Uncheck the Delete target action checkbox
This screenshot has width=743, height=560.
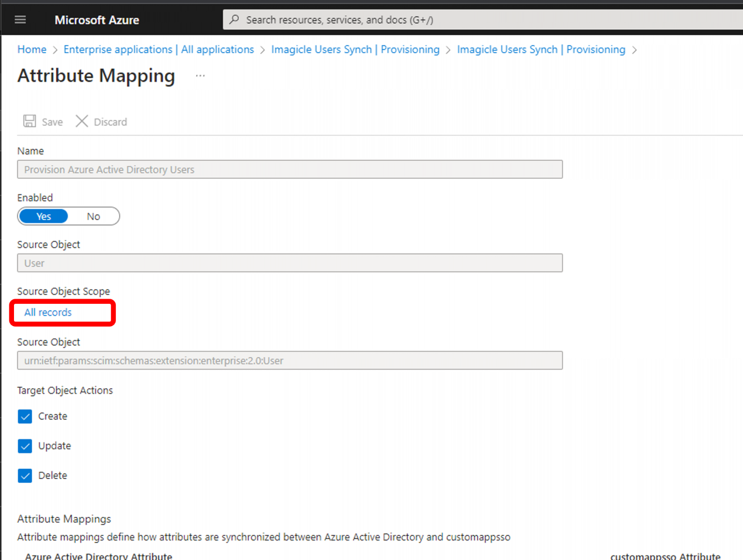coord(25,476)
